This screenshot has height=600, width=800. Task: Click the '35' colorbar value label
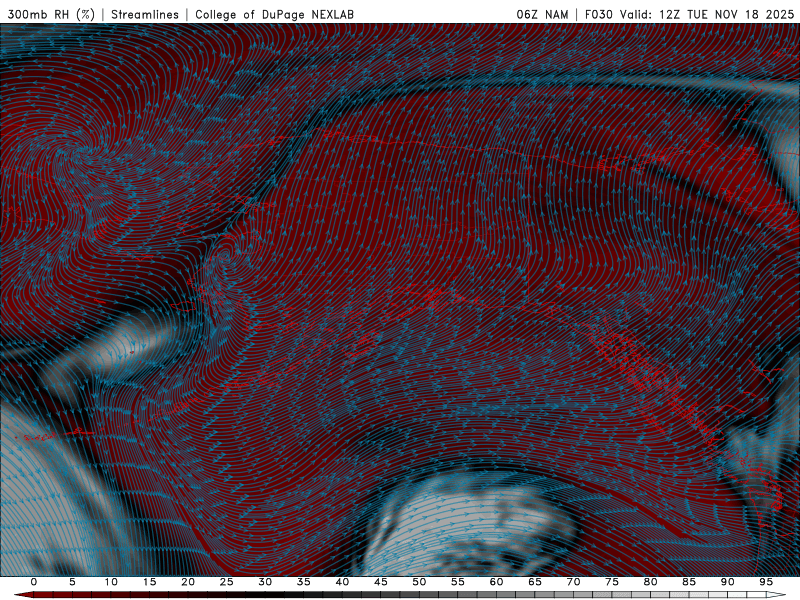click(x=304, y=582)
